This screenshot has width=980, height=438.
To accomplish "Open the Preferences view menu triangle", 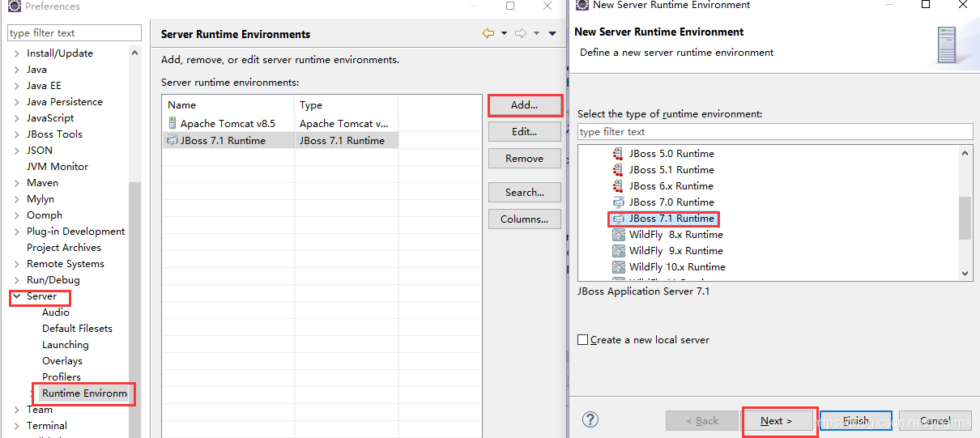I will coord(552,34).
